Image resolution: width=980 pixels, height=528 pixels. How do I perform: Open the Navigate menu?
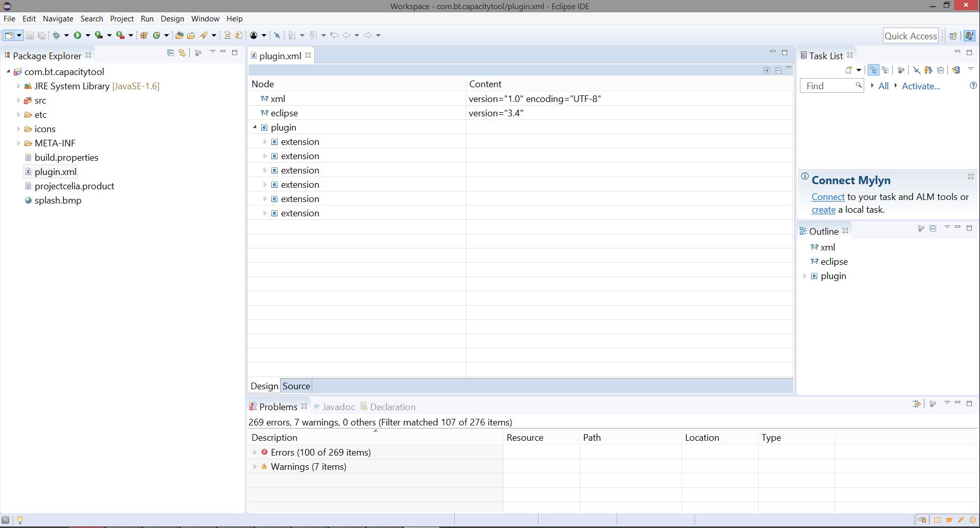[58, 19]
